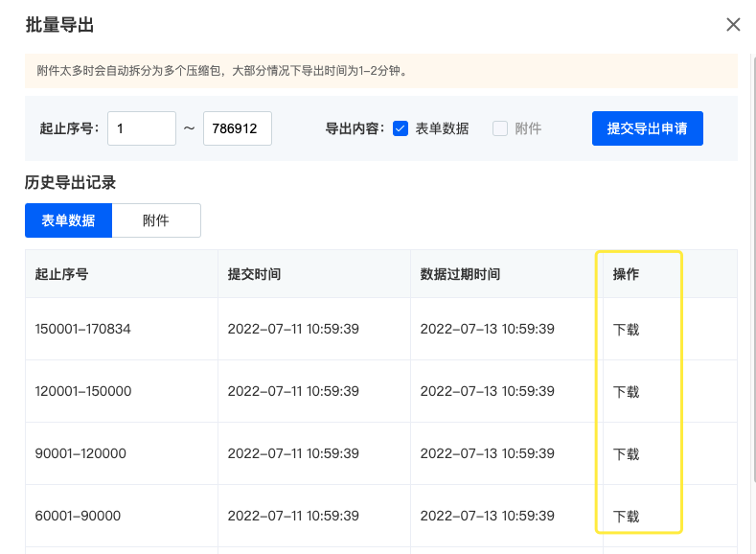Close the 批量导出 dialog
Screen dimensions: 756x554
733,25
